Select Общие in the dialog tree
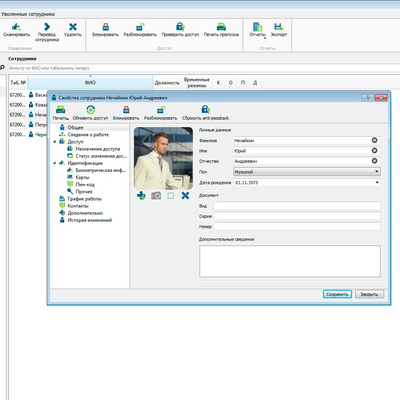This screenshot has height=400, width=400. [x=75, y=127]
